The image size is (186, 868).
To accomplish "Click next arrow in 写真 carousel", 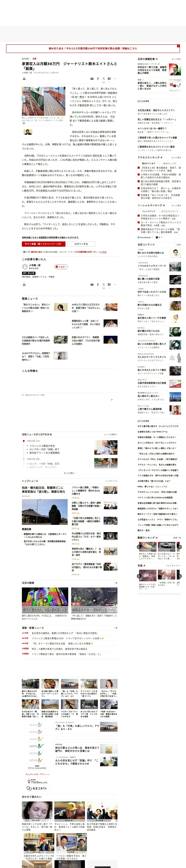I will pos(180,576).
